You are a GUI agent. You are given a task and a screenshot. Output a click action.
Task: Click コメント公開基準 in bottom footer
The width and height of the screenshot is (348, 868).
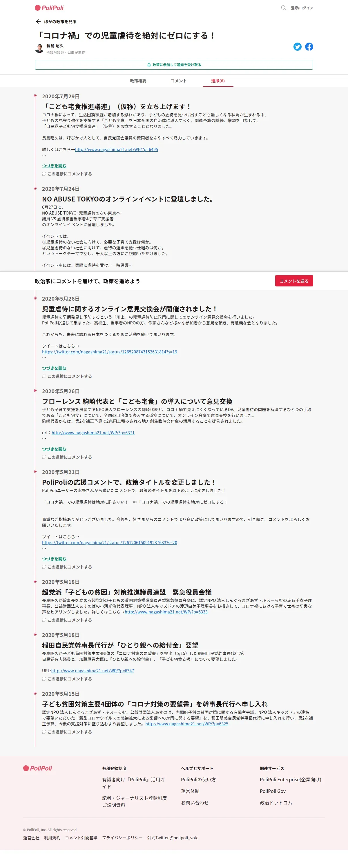[81, 838]
